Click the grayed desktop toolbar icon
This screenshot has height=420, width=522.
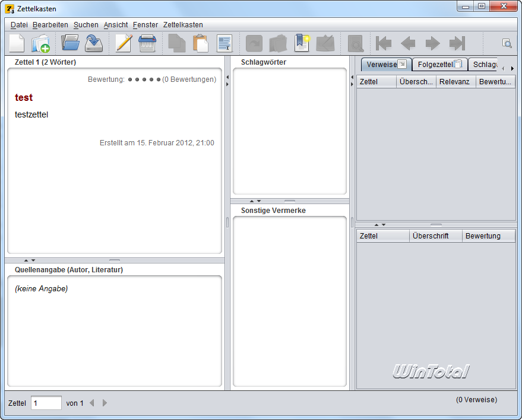[325, 43]
